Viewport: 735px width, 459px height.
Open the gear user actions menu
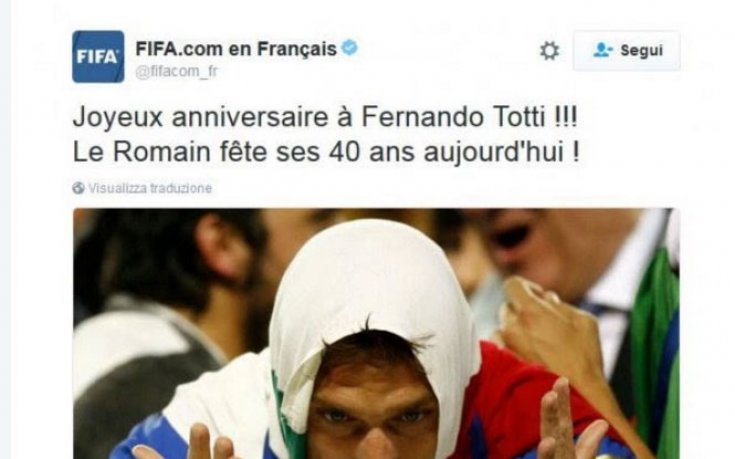pos(549,50)
